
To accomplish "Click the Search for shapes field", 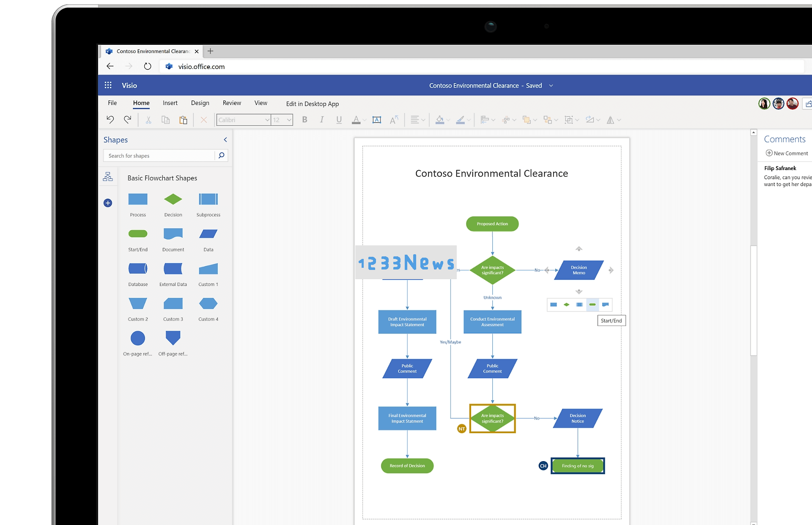I will [x=159, y=156].
